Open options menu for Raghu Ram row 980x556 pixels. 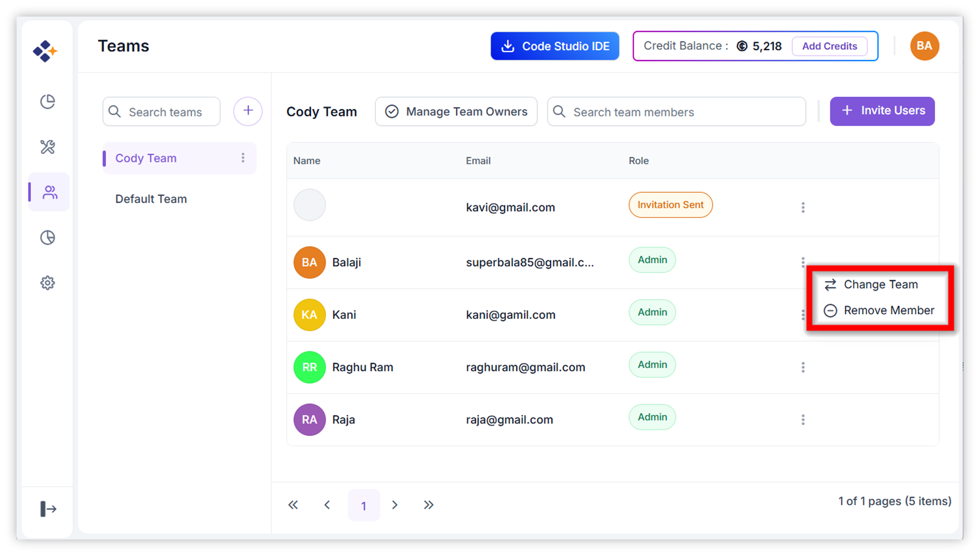coord(803,368)
